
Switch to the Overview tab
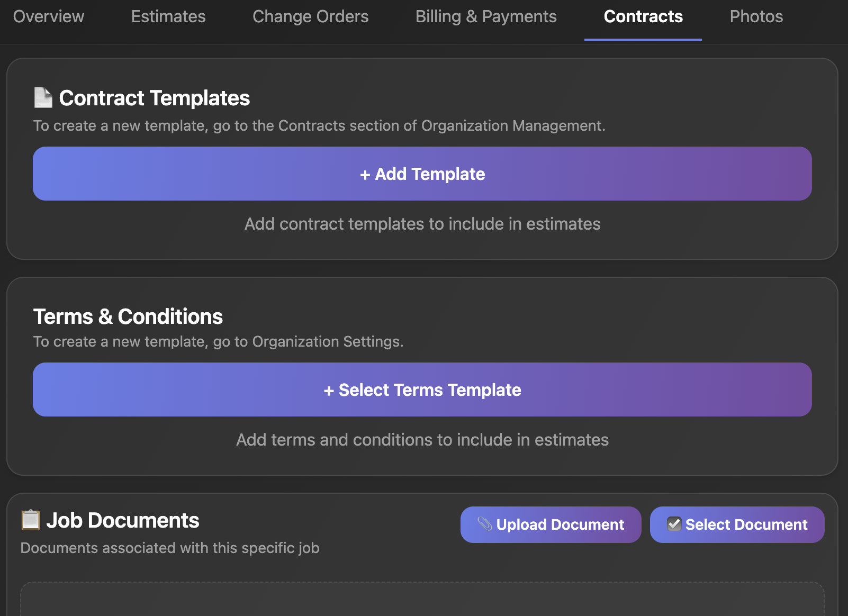pyautogui.click(x=48, y=16)
